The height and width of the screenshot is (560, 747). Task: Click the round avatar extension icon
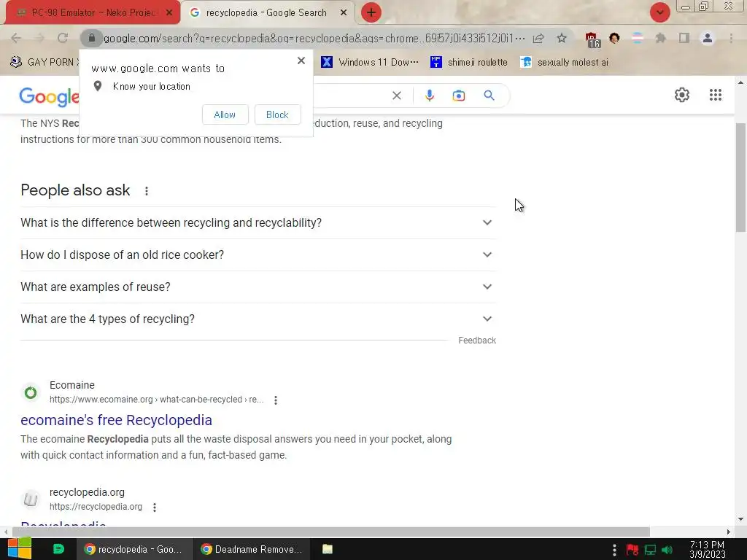point(614,38)
